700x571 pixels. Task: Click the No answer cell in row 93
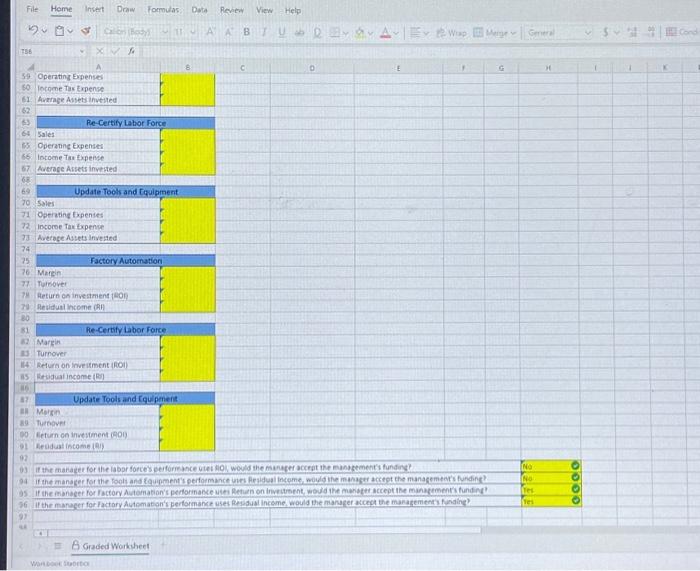coord(551,466)
